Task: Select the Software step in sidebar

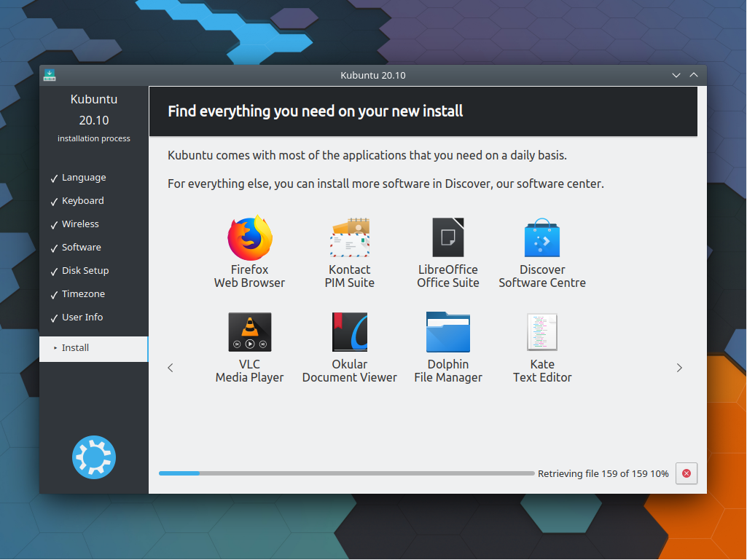Action: click(x=94, y=248)
